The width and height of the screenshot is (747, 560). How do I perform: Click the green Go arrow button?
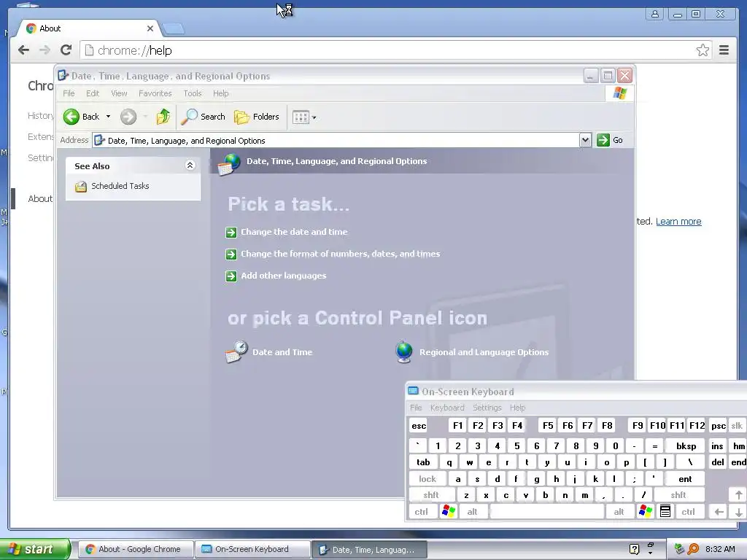pyautogui.click(x=603, y=140)
